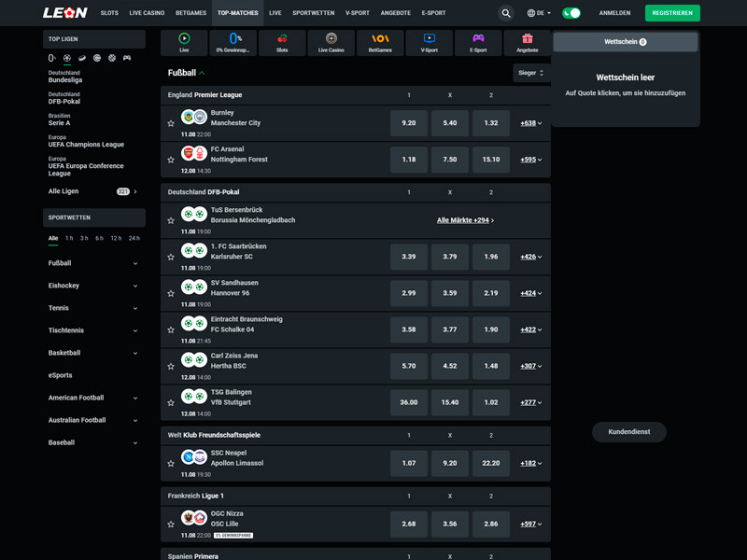
Task: Open Alle Märkte +294 link
Action: coord(465,220)
